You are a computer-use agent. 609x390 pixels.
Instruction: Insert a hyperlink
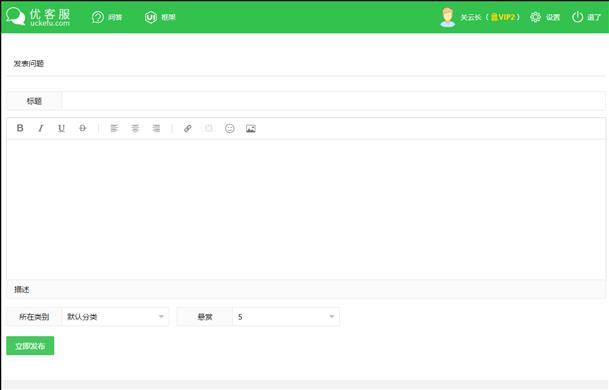coord(188,128)
